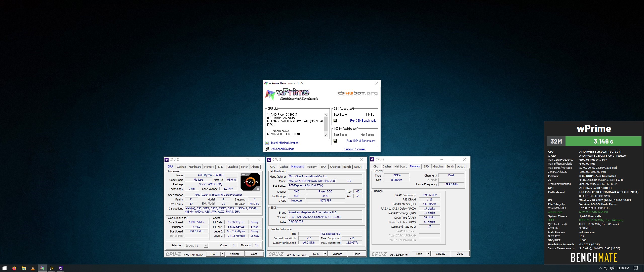The image size is (644, 272).
Task: Open the Tools dropdown arrow in CPU-Z Memory window
Action: point(428,254)
